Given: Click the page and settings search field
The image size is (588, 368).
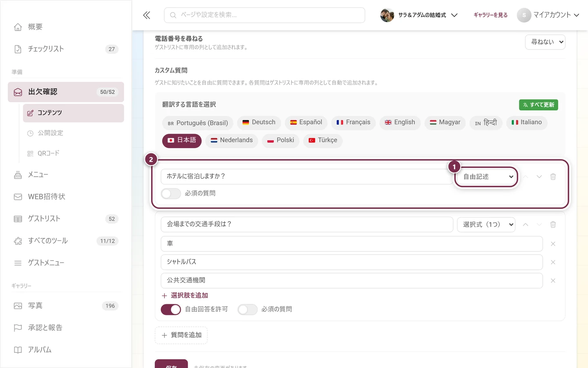Looking at the screenshot, I should coord(265,15).
